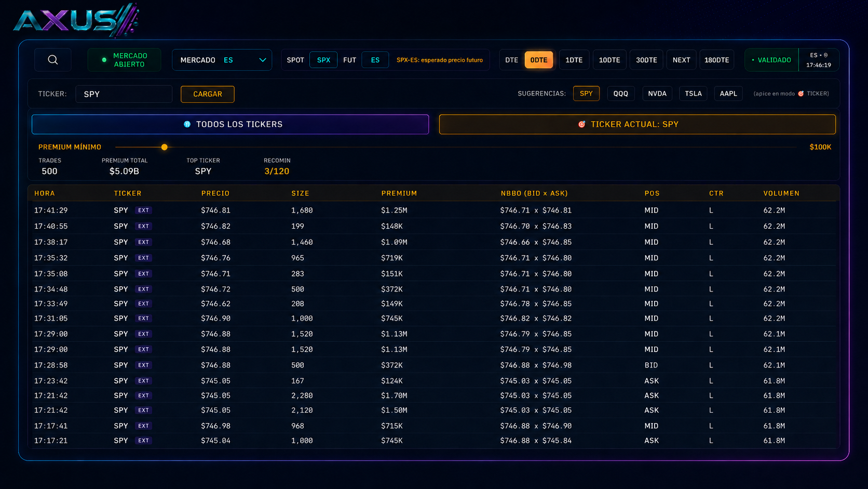Click the EXT badge in the 17:41:29 row
The width and height of the screenshot is (868, 489).
(143, 210)
